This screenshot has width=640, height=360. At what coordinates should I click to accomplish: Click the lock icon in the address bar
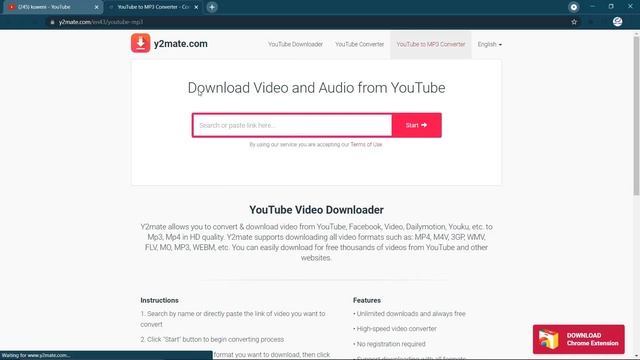(52, 22)
